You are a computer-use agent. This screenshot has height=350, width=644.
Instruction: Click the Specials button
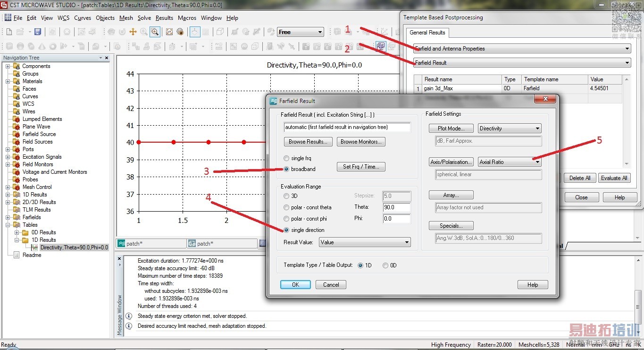tap(452, 226)
